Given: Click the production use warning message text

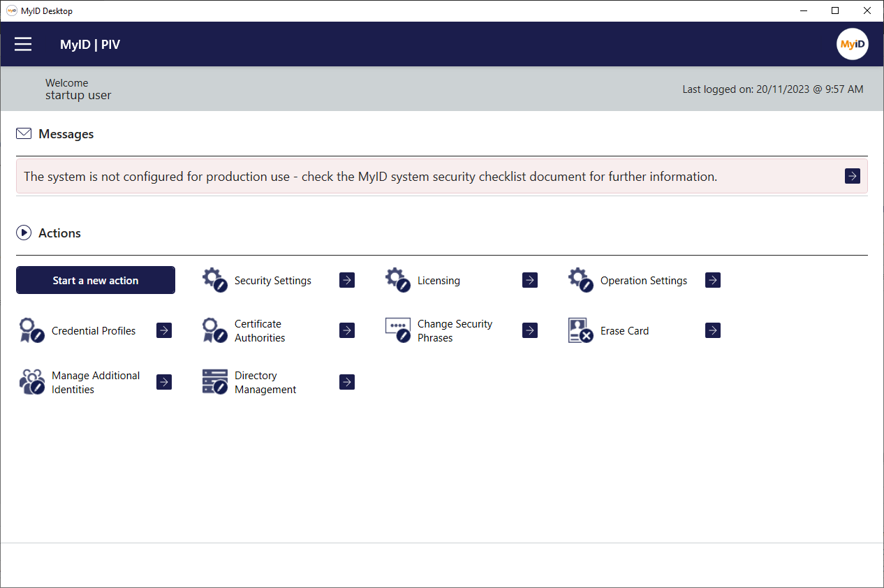Looking at the screenshot, I should 371,177.
